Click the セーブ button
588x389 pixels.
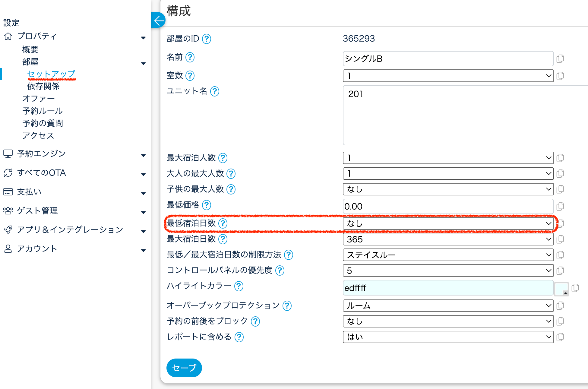pyautogui.click(x=184, y=368)
